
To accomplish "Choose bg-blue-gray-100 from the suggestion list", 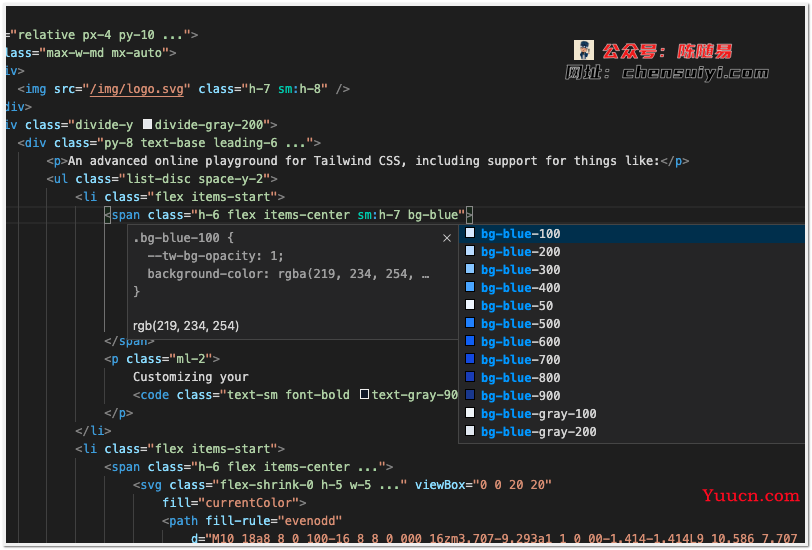I will pos(631,414).
